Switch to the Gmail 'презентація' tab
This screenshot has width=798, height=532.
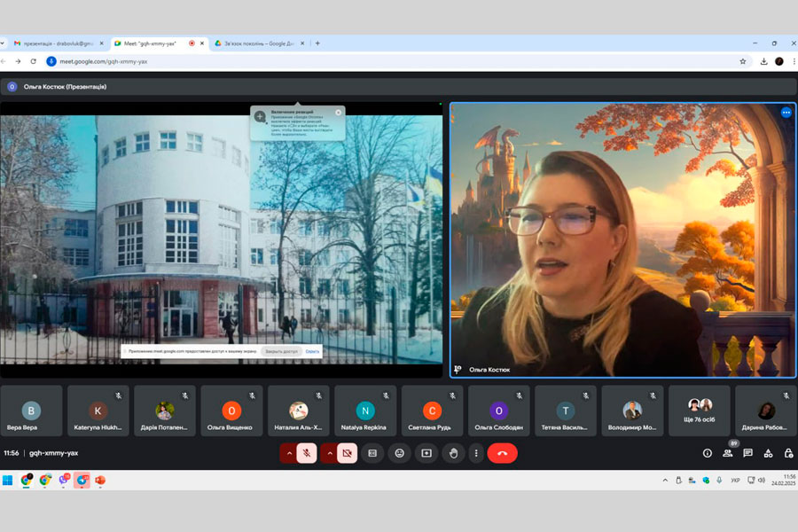(55, 43)
